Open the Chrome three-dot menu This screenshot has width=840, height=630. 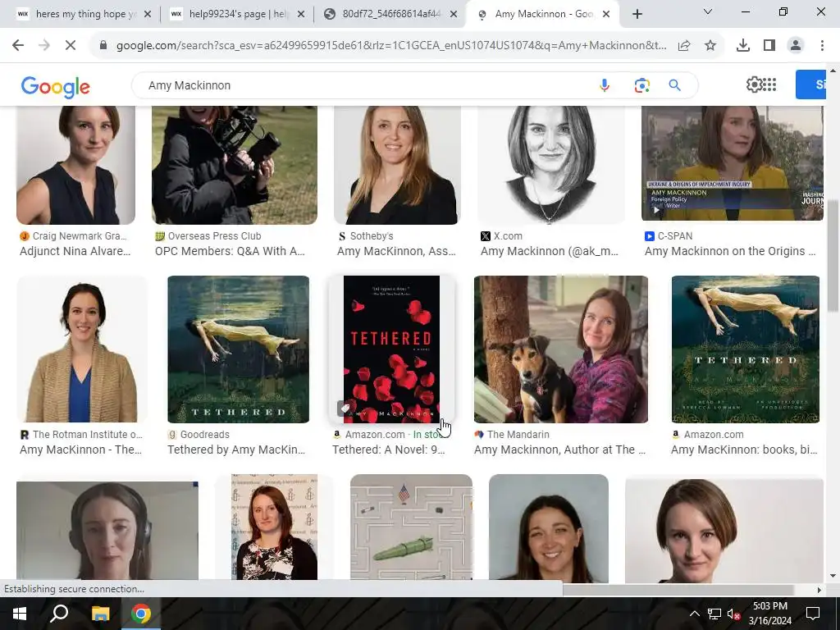click(822, 46)
